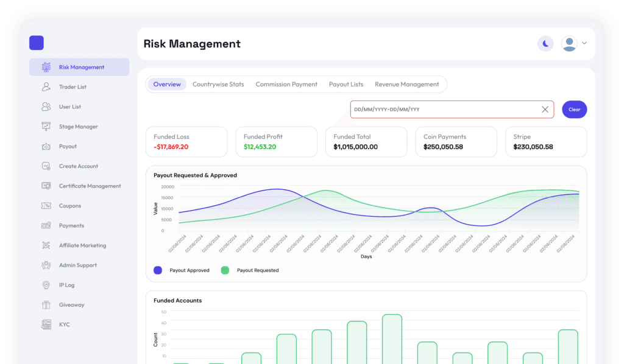Clear the date range with the X icon
Image resolution: width=624 pixels, height=364 pixels.
[x=545, y=110]
